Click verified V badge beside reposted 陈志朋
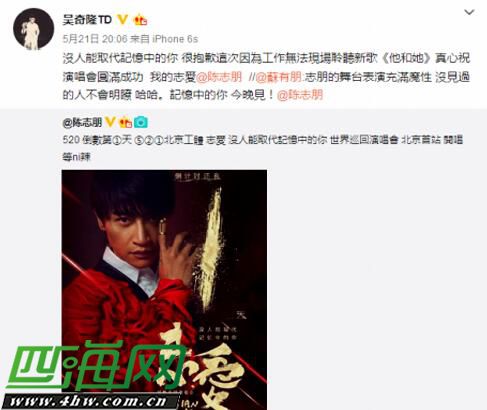 (110, 122)
